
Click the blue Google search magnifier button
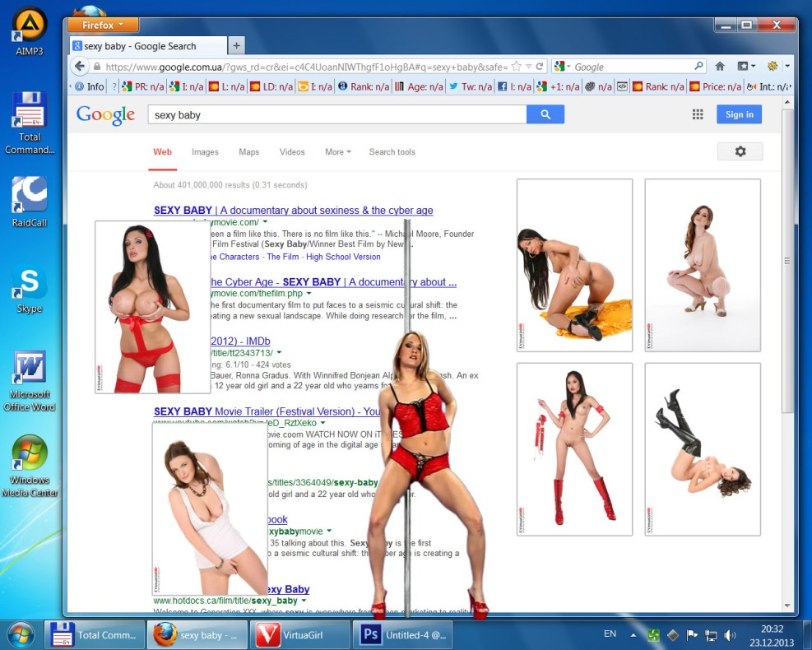[545, 115]
